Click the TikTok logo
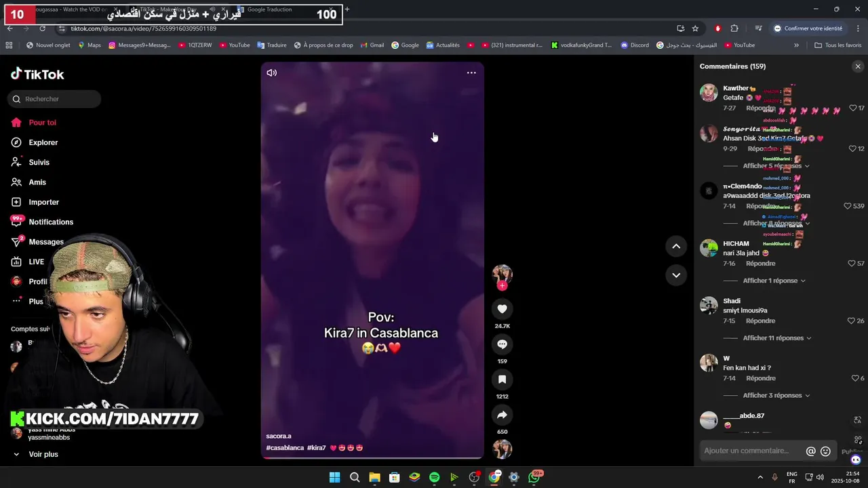The height and width of the screenshot is (488, 868). pos(37,74)
